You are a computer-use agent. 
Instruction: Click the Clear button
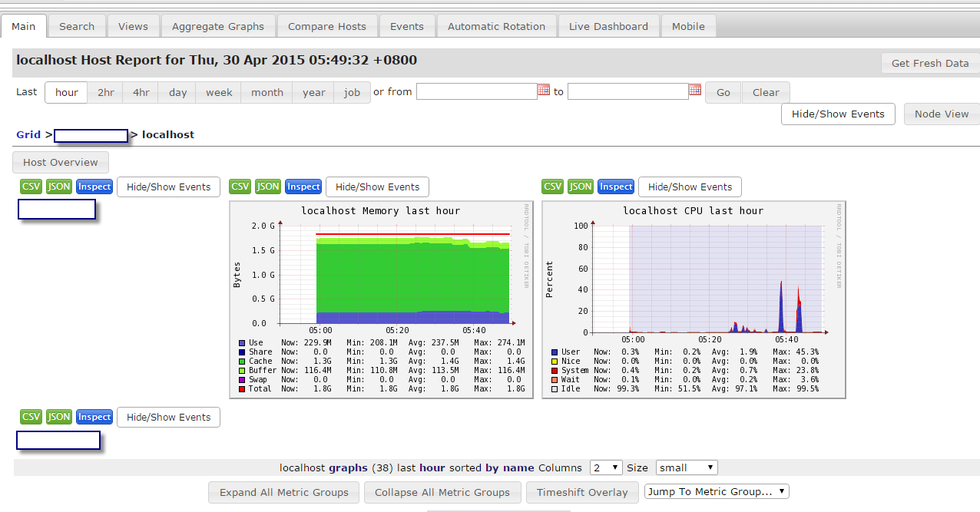coord(766,92)
